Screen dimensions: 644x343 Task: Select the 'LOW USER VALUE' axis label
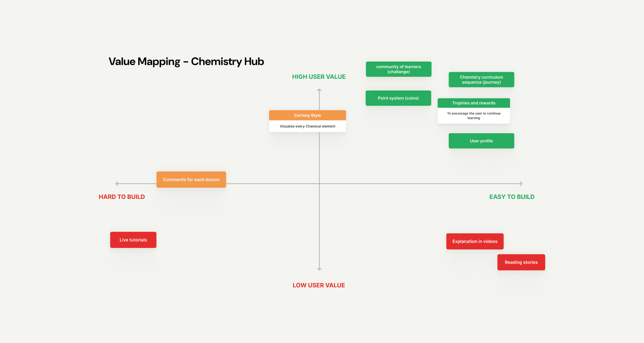(x=319, y=285)
